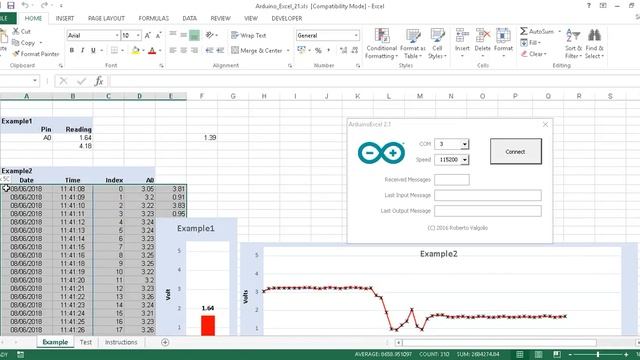The height and width of the screenshot is (360, 640).
Task: Open the DATA tab
Action: (x=189, y=18)
